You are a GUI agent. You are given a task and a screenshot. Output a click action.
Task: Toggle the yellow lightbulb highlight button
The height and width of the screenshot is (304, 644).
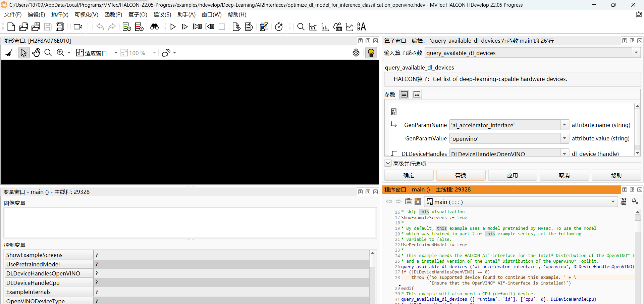(371, 53)
